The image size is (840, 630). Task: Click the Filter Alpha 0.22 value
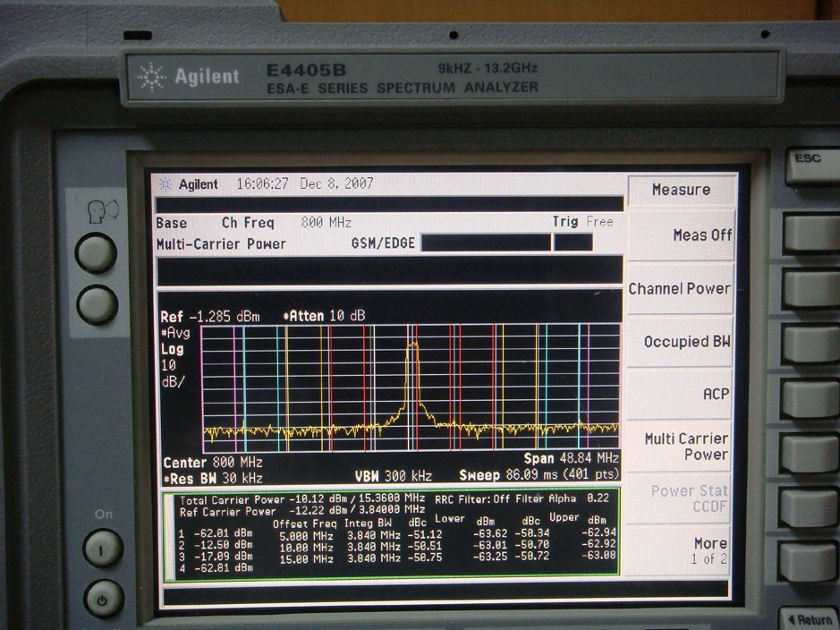pos(562,498)
